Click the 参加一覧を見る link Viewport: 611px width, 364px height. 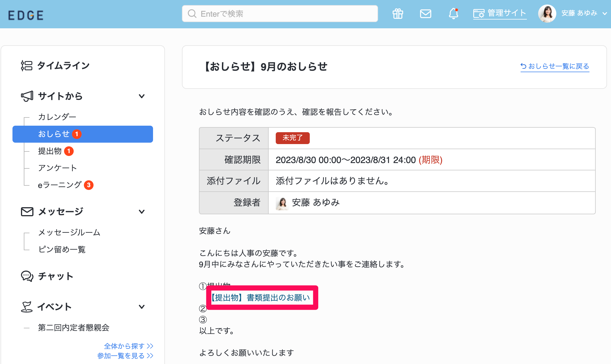125,356
